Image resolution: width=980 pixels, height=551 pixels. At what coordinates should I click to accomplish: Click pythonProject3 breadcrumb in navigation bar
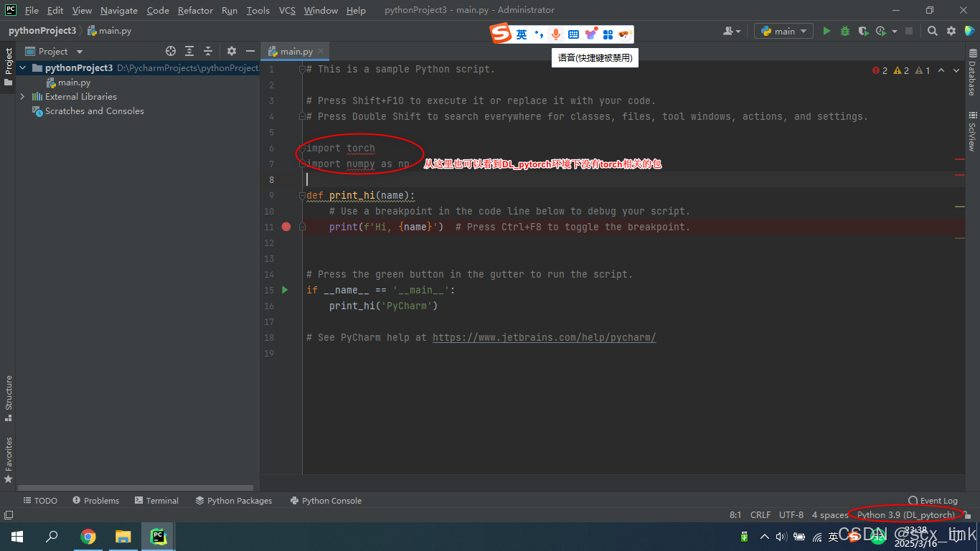(x=42, y=31)
